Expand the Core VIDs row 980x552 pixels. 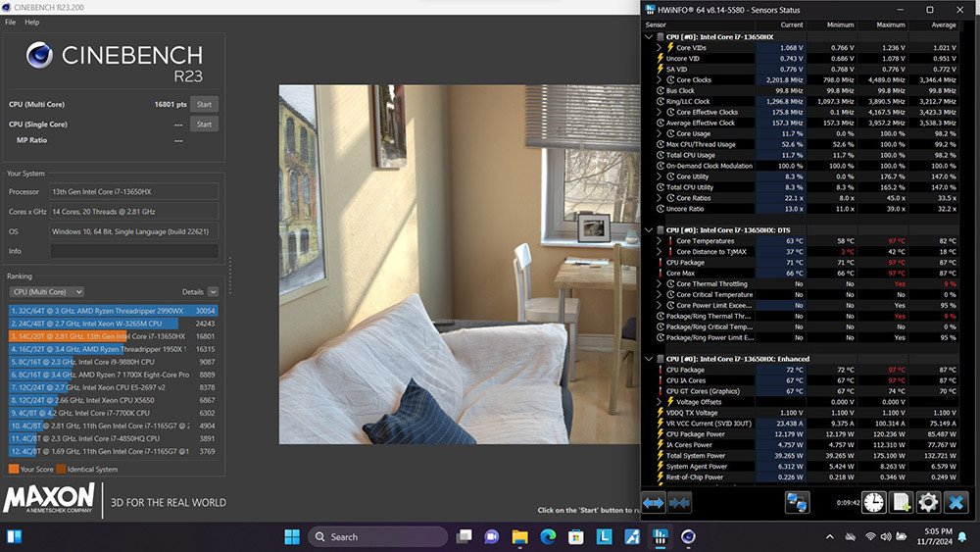click(x=659, y=47)
